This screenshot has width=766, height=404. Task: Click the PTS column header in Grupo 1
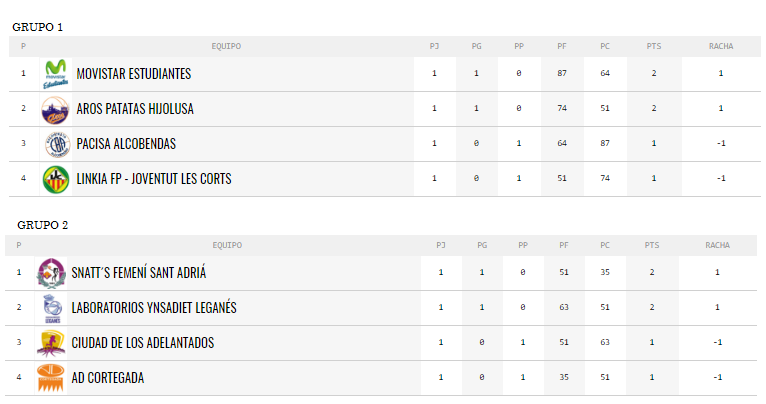point(654,46)
